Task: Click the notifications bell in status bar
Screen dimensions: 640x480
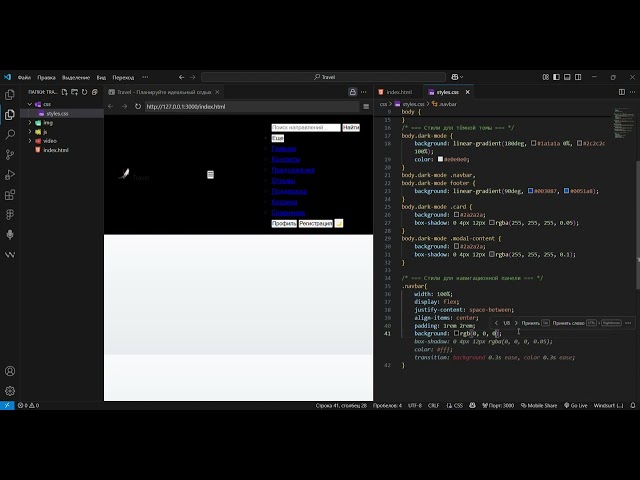Action: [633, 405]
